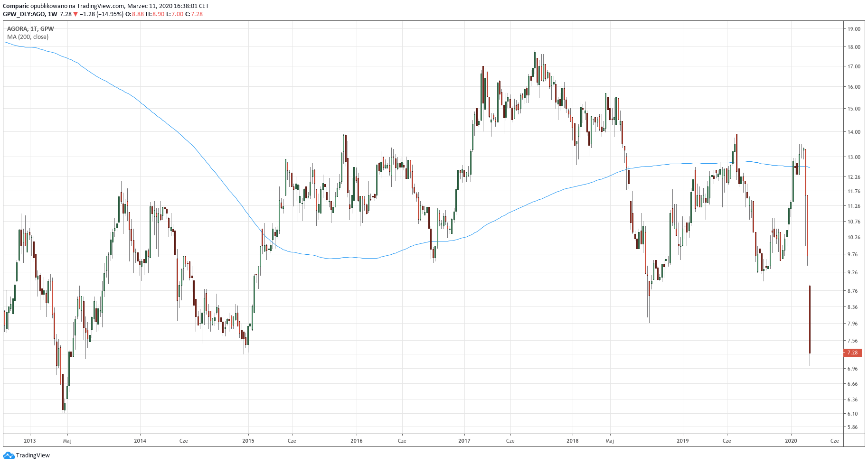
Task: Click the 2013 label on time axis
Action: pyautogui.click(x=30, y=441)
